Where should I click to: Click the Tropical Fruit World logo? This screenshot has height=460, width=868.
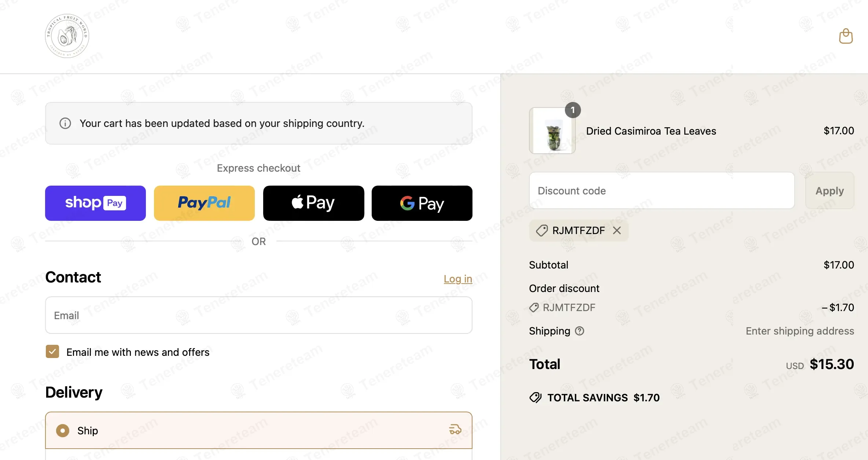click(x=67, y=36)
